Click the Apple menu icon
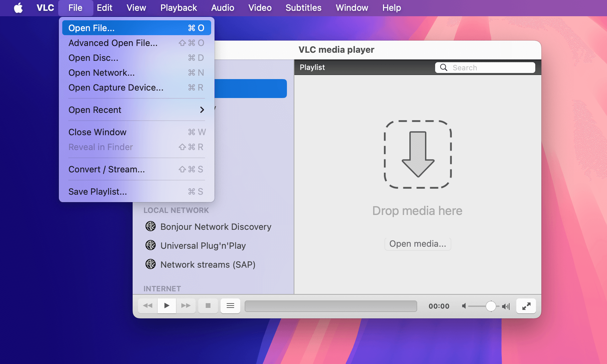 tap(18, 8)
